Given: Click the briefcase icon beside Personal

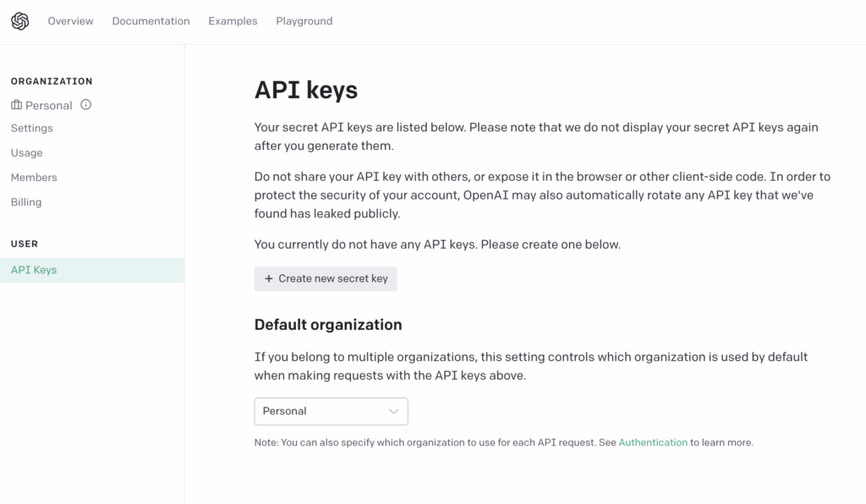Looking at the screenshot, I should click(x=17, y=106).
